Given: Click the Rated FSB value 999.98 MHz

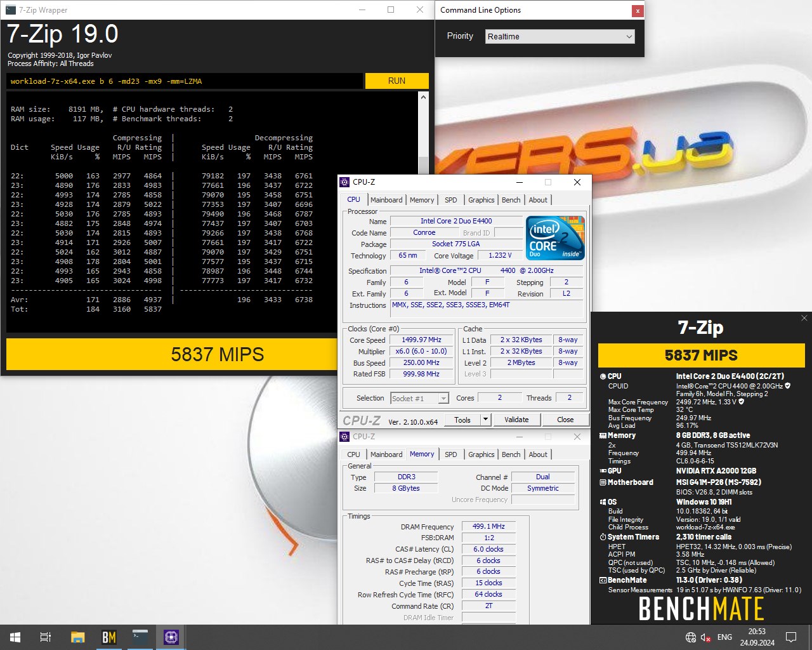Looking at the screenshot, I should (x=421, y=374).
